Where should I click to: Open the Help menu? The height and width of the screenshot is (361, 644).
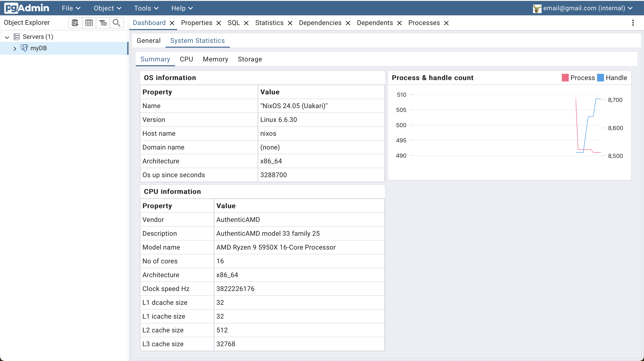pos(182,8)
